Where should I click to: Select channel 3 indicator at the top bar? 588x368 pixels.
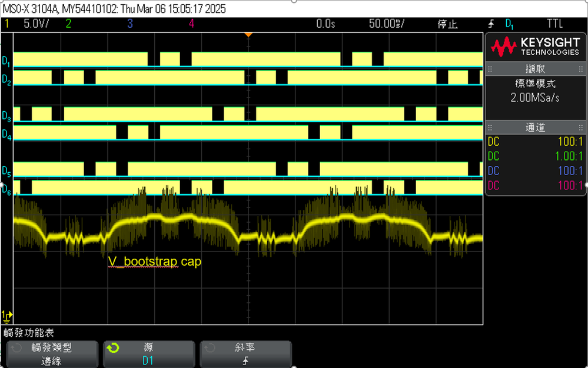coord(129,24)
